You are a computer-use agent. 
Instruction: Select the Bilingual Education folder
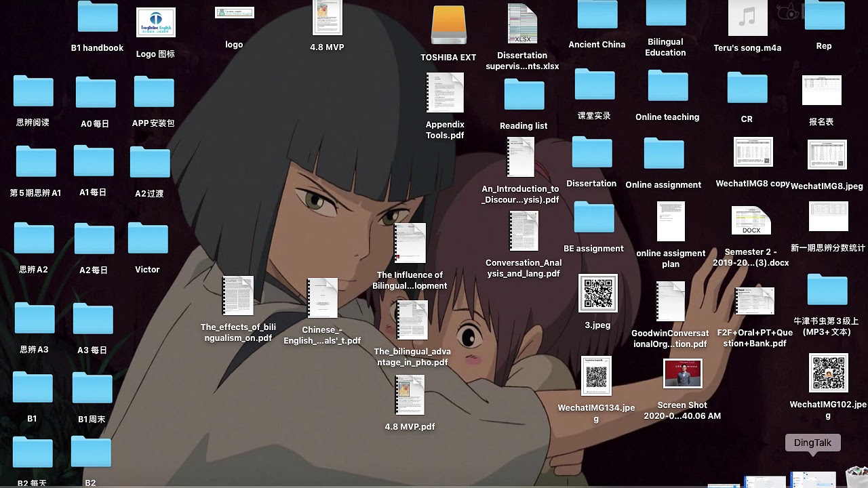point(666,14)
